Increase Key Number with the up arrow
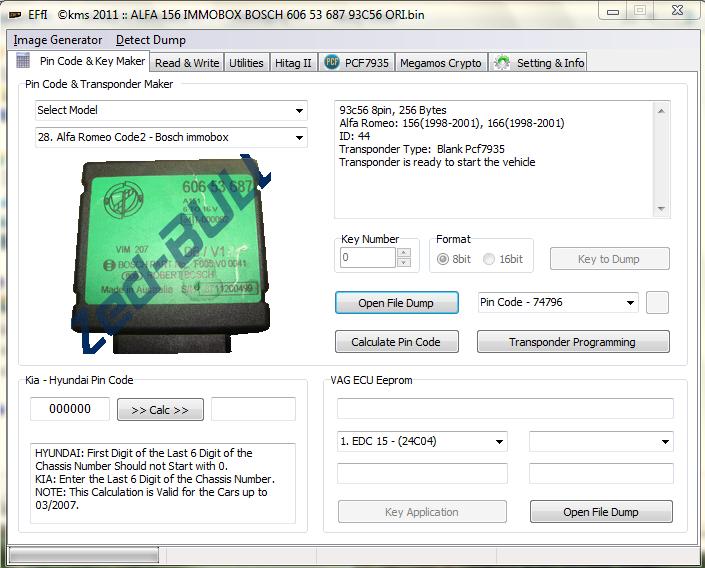 [x=404, y=253]
